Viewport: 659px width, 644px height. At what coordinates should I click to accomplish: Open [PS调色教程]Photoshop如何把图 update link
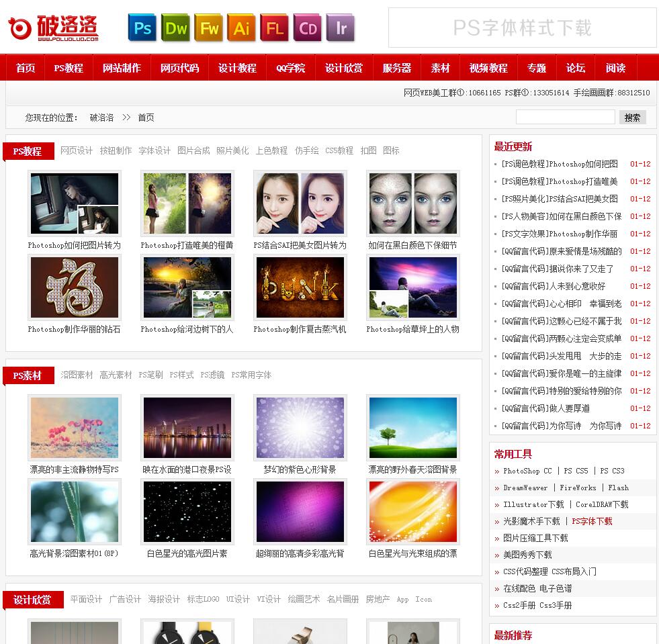pyautogui.click(x=560, y=164)
